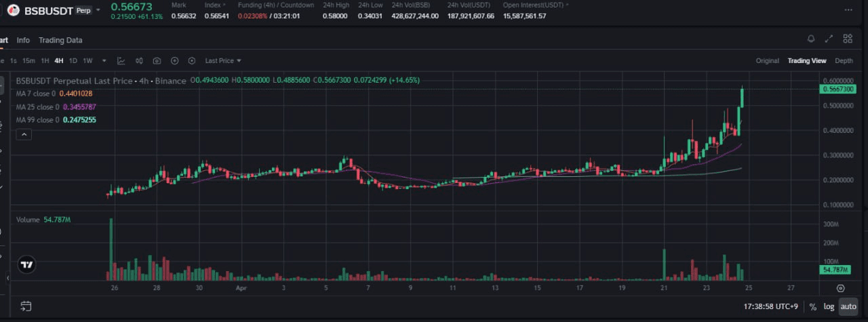The width and height of the screenshot is (868, 322).
Task: Open the chart layout grid icon
Action: coord(848,39)
